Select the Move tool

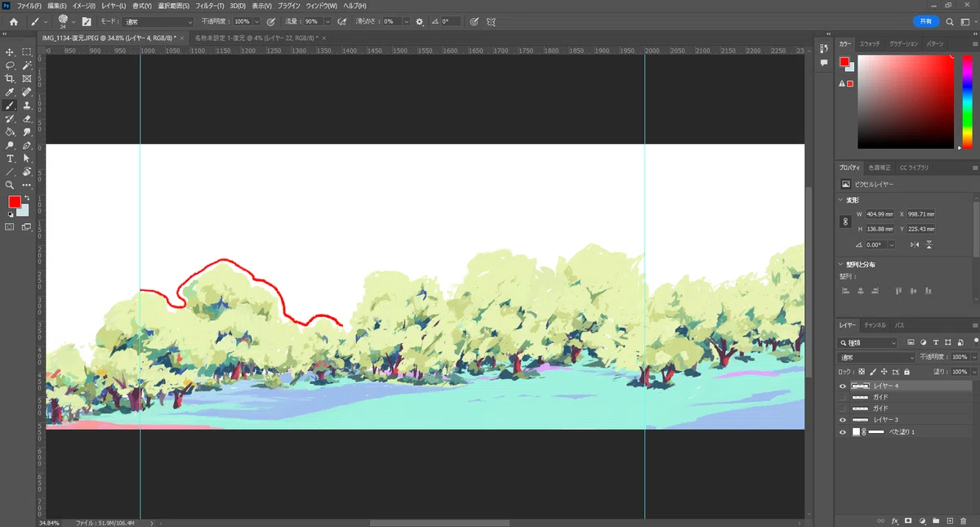tap(11, 52)
